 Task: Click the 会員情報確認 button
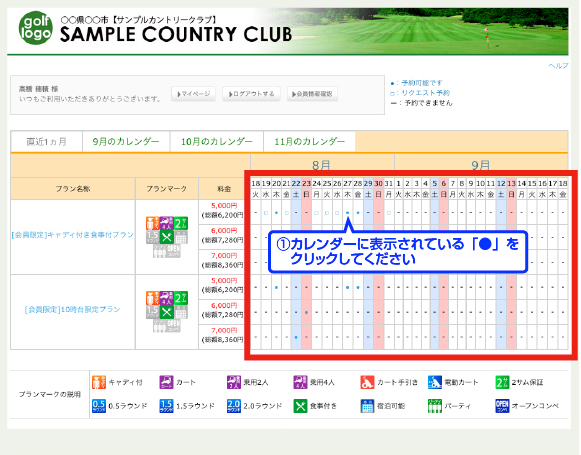click(312, 94)
